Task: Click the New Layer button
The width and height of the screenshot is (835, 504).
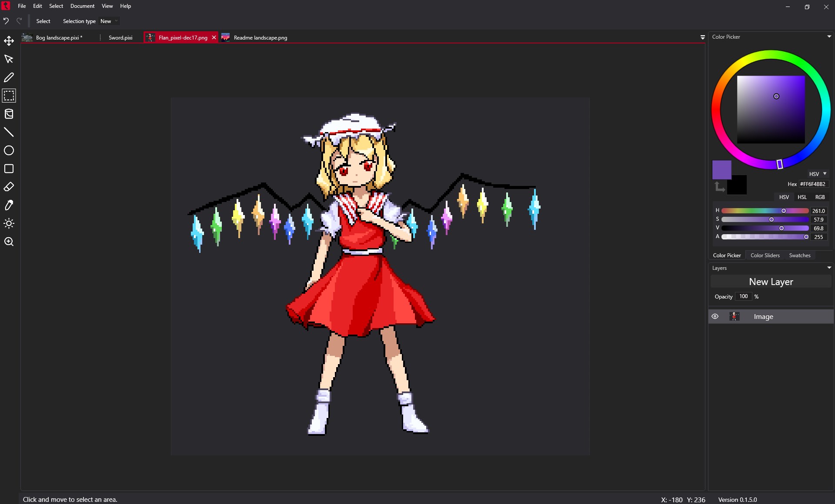Action: pyautogui.click(x=771, y=281)
